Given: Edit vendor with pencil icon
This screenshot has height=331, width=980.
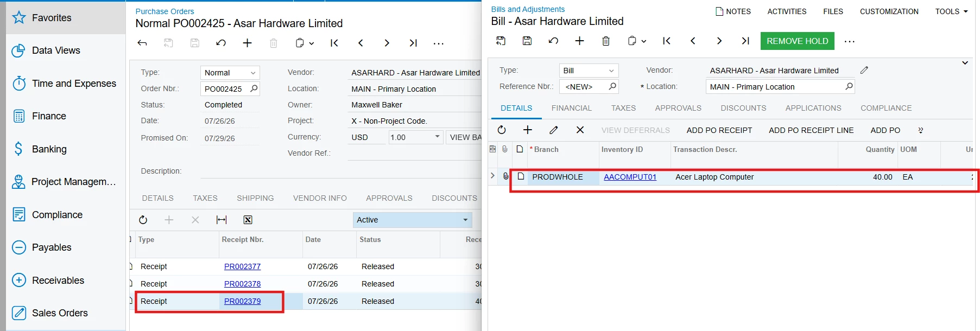Looking at the screenshot, I should tap(864, 70).
